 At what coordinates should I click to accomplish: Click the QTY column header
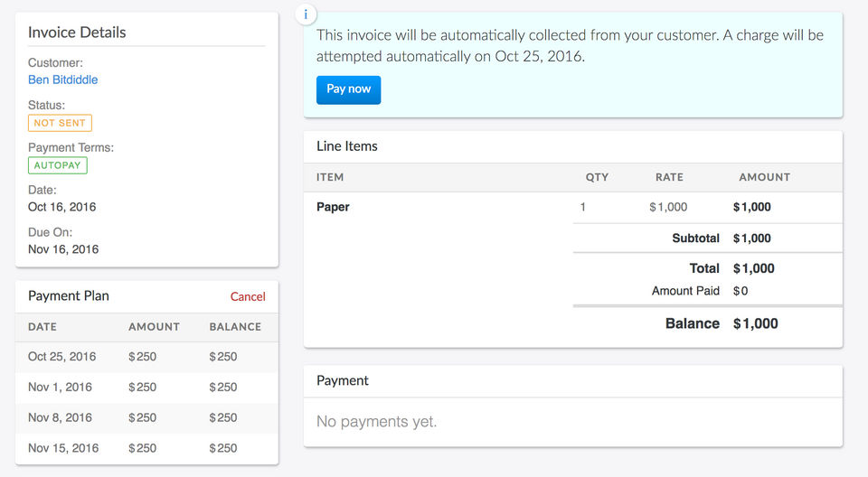click(x=597, y=177)
